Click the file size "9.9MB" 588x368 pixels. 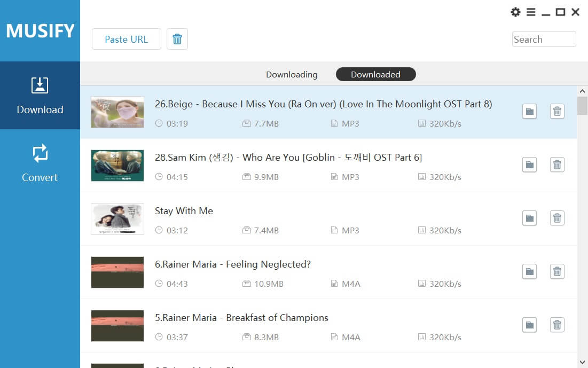point(266,177)
